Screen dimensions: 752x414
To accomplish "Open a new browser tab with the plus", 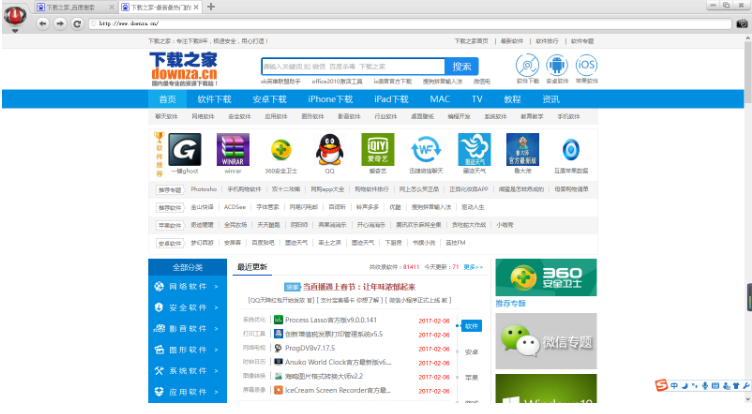I will tap(211, 7).
